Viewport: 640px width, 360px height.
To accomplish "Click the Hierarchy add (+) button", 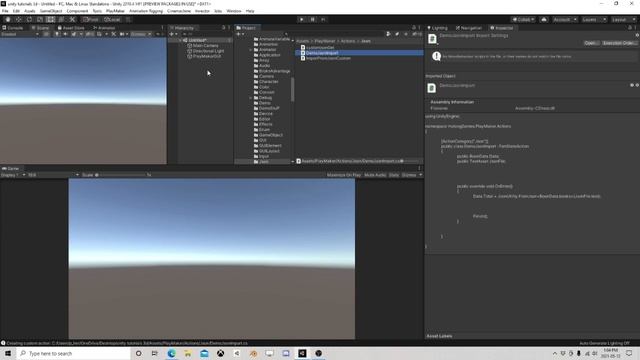I will [173, 34].
